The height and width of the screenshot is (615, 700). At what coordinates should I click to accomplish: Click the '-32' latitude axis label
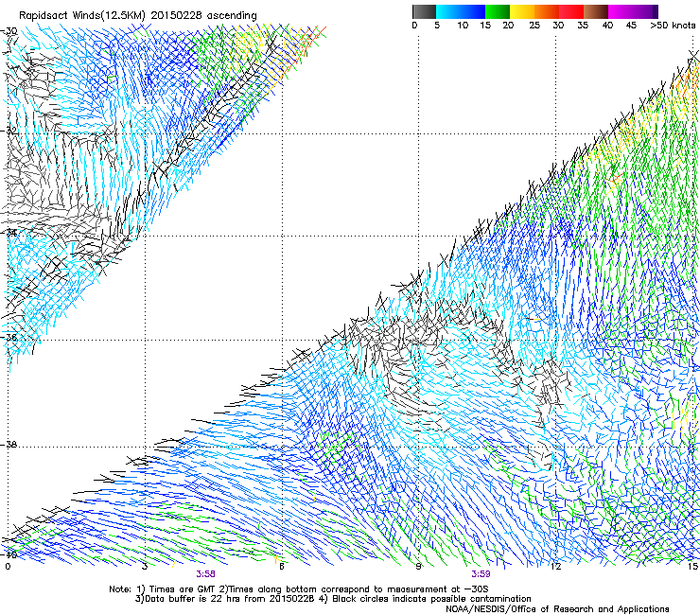10,131
